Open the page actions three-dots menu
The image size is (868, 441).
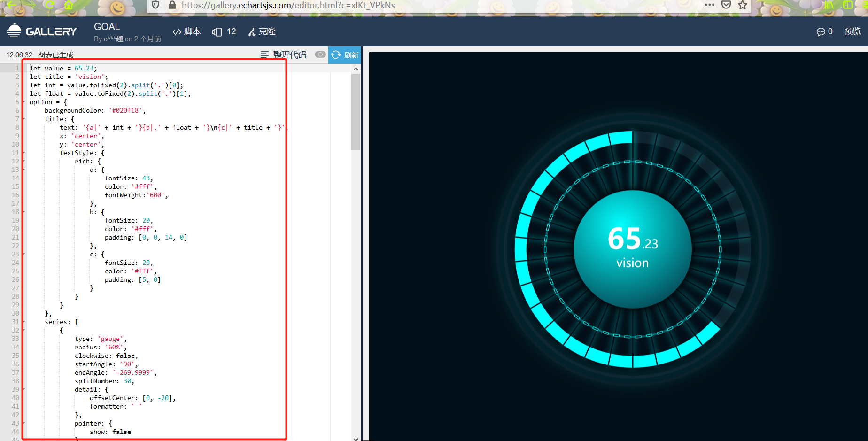pyautogui.click(x=710, y=5)
